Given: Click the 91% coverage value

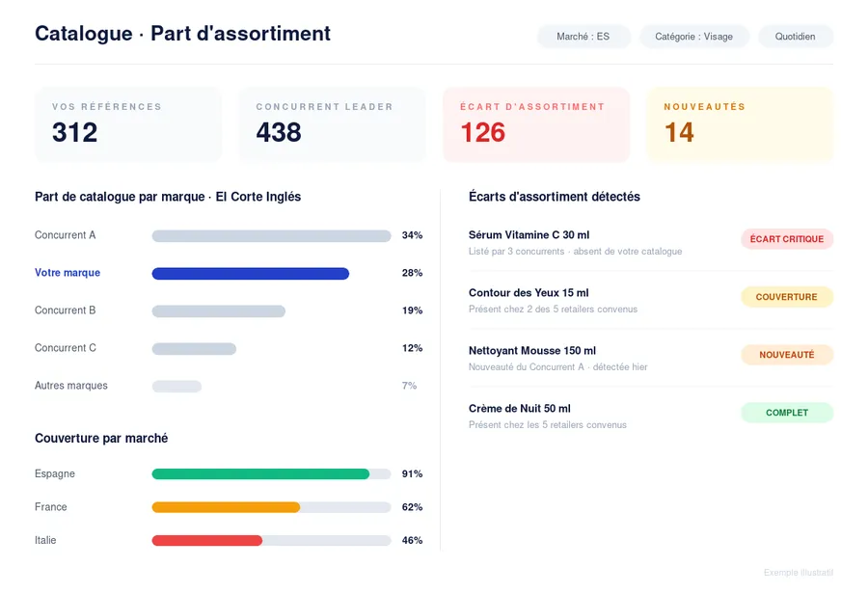Looking at the screenshot, I should click(413, 474).
